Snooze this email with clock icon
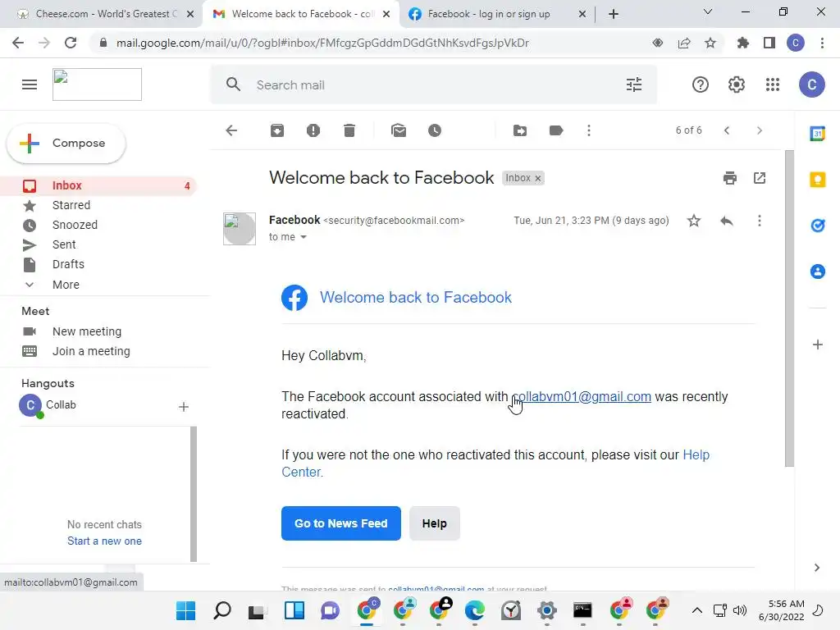Screen dimensions: 840x630 click(x=435, y=130)
